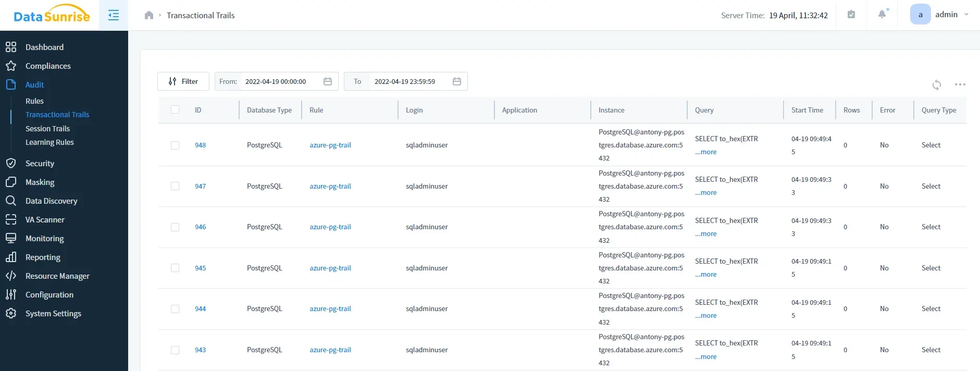
Task: Check the box for trail ID 948
Action: point(175,145)
